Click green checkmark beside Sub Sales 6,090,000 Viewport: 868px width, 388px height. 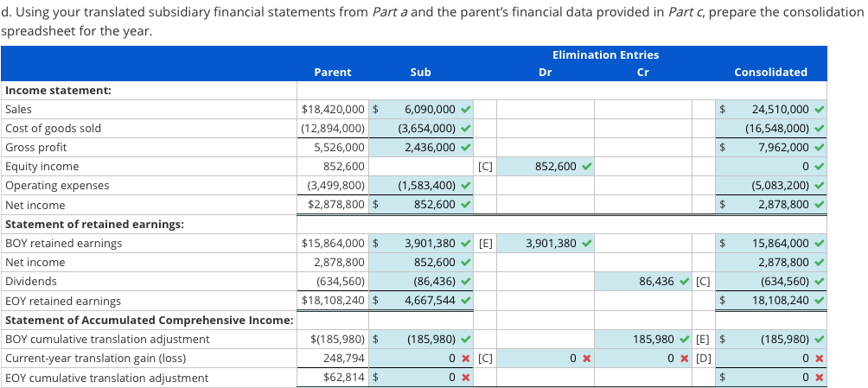tap(466, 110)
